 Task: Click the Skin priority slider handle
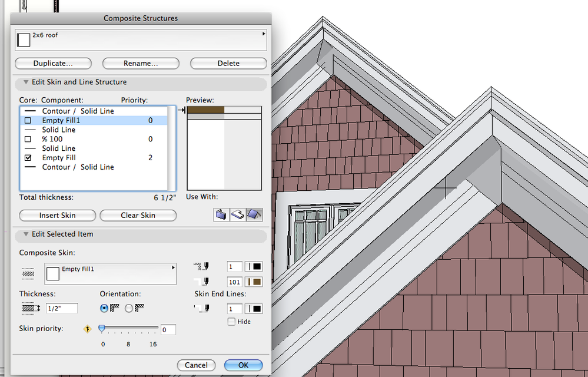pyautogui.click(x=102, y=329)
